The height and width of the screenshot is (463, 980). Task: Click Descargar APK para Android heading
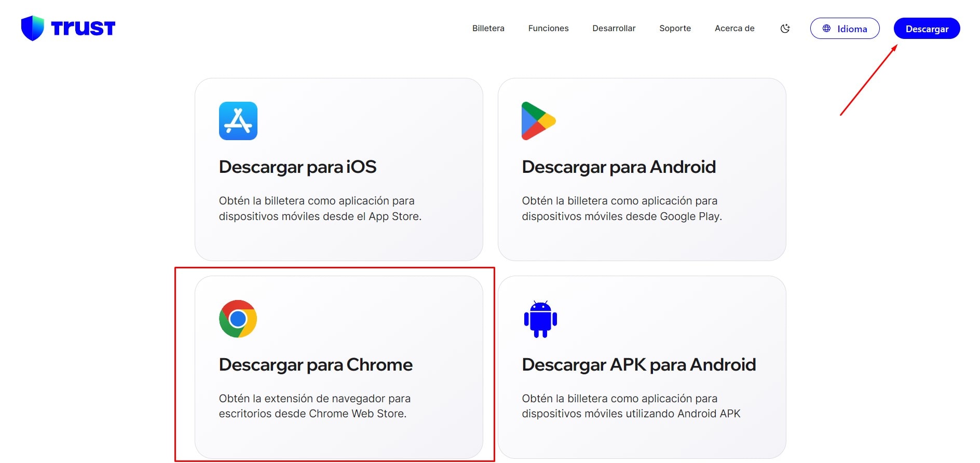639,365
